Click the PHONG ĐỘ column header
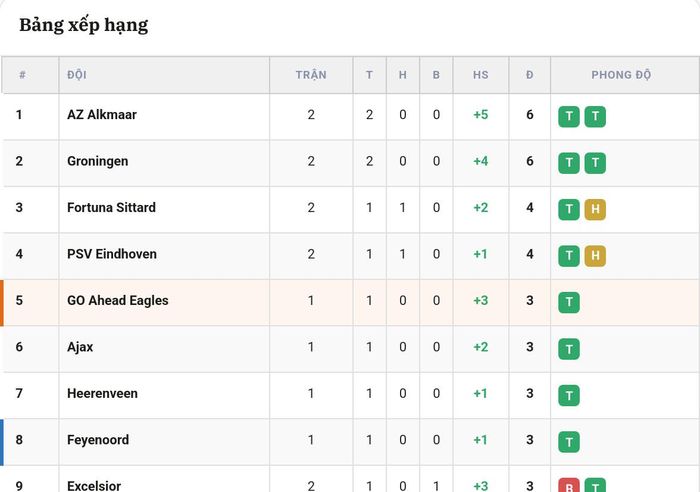The height and width of the screenshot is (492, 700). (621, 75)
